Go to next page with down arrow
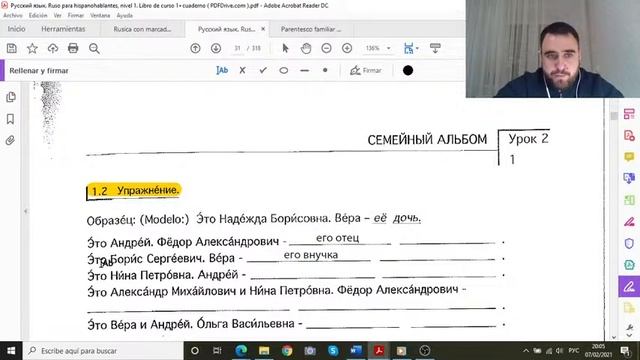This screenshot has height=360, width=640. (x=216, y=49)
